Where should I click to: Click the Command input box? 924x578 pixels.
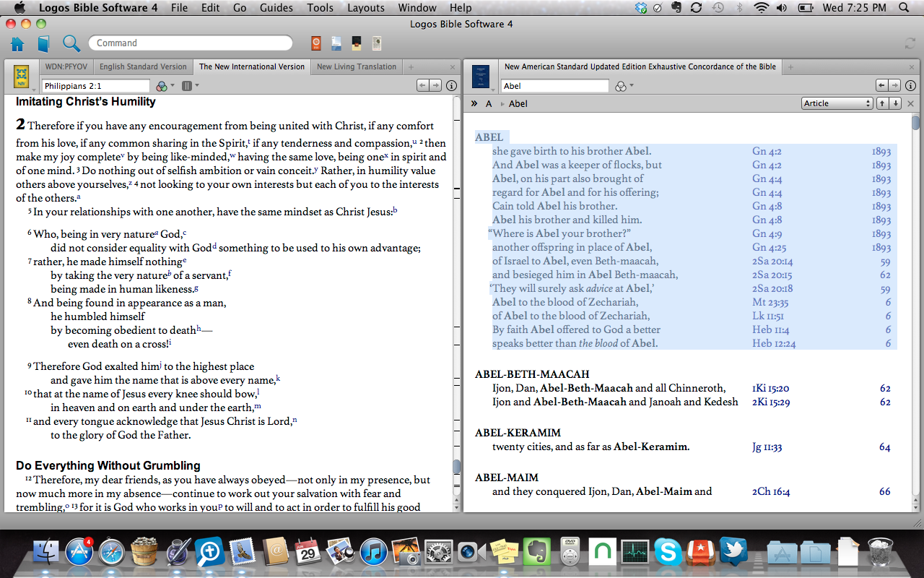coord(191,43)
